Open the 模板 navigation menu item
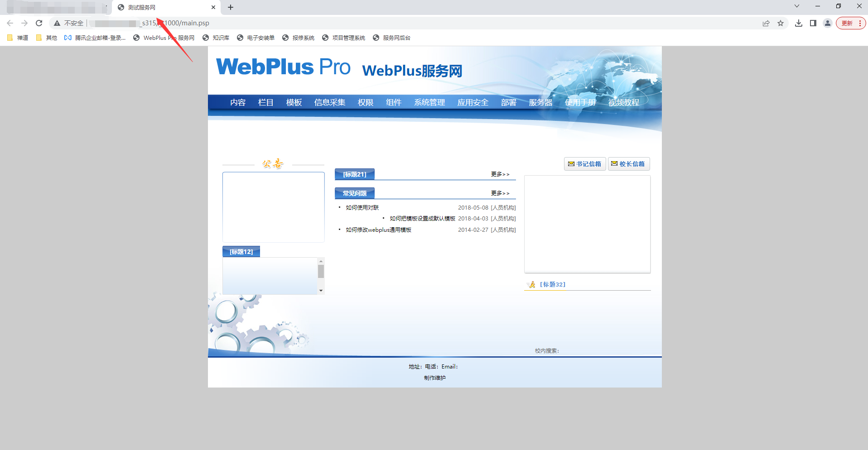The height and width of the screenshot is (450, 868). [294, 102]
